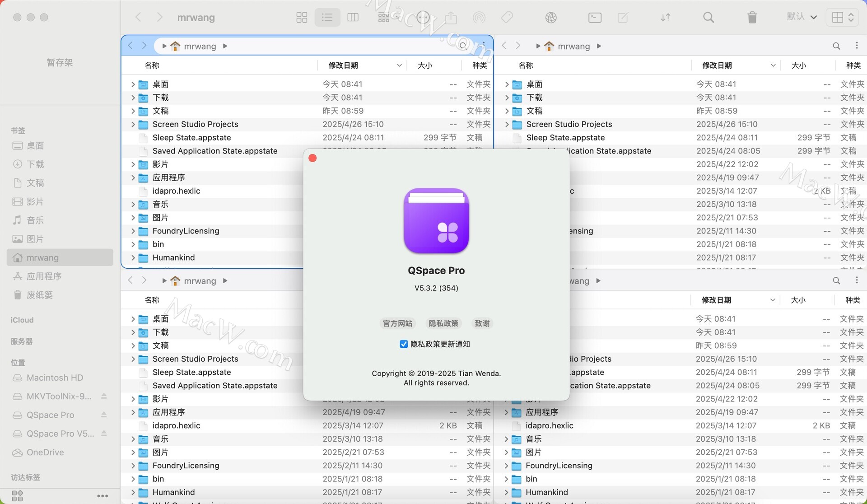The height and width of the screenshot is (504, 867).
Task: Click 致谢 button in About dialog
Action: tap(482, 323)
